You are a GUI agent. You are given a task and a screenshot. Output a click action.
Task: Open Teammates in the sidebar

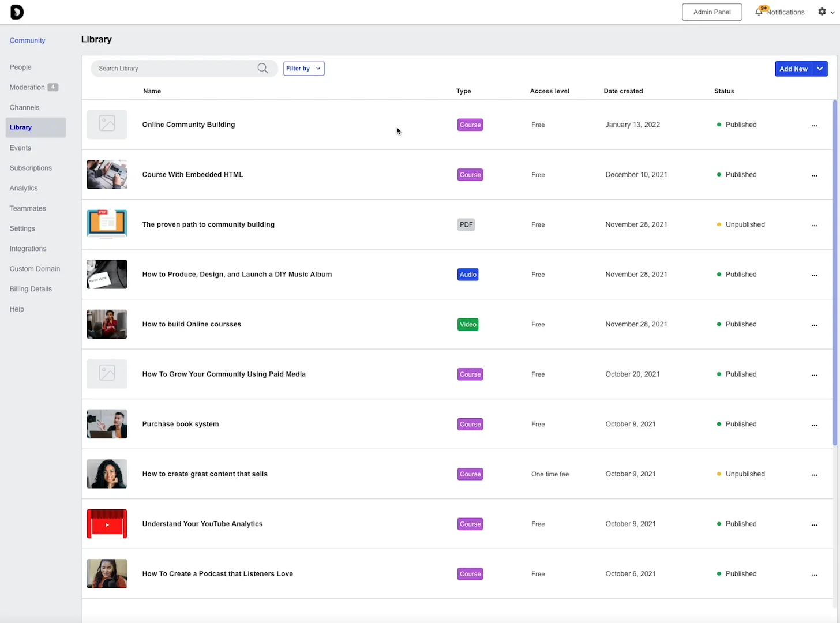28,209
